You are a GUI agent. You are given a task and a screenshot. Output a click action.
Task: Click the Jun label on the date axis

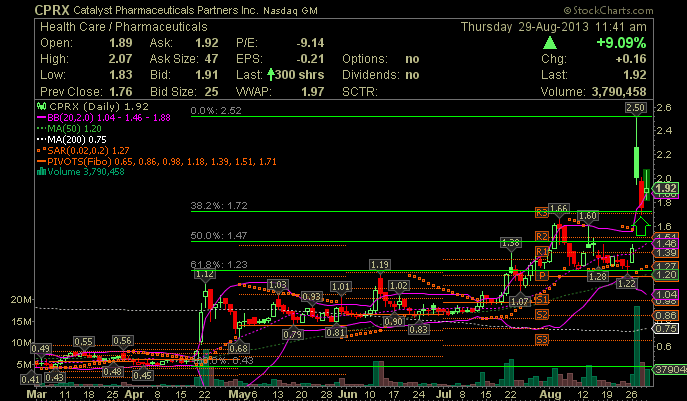pyautogui.click(x=348, y=394)
